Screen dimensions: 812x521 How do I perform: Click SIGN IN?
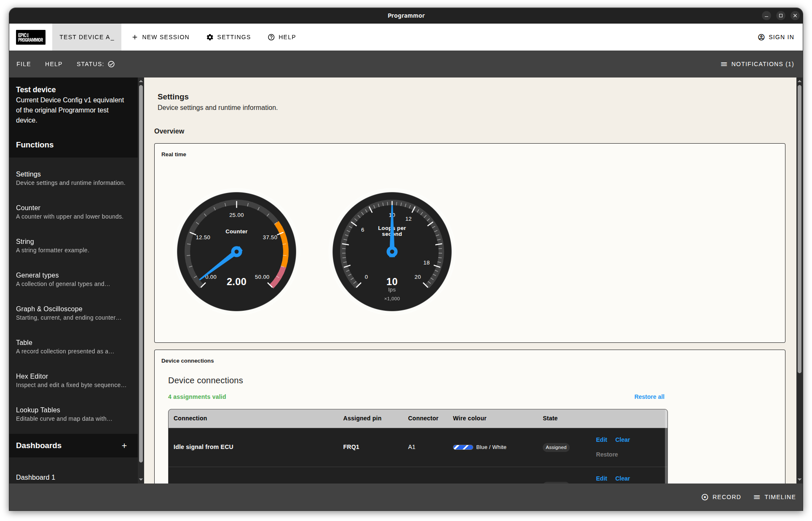click(776, 37)
